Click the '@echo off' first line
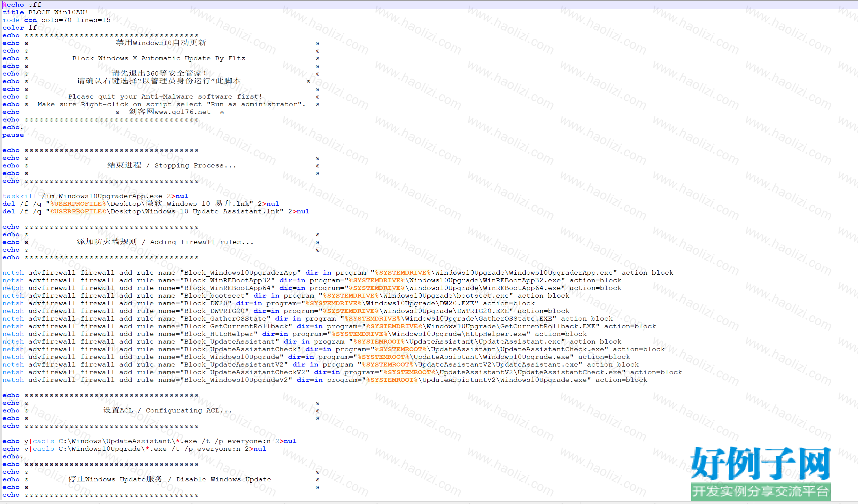This screenshot has height=504, width=858. [22, 5]
